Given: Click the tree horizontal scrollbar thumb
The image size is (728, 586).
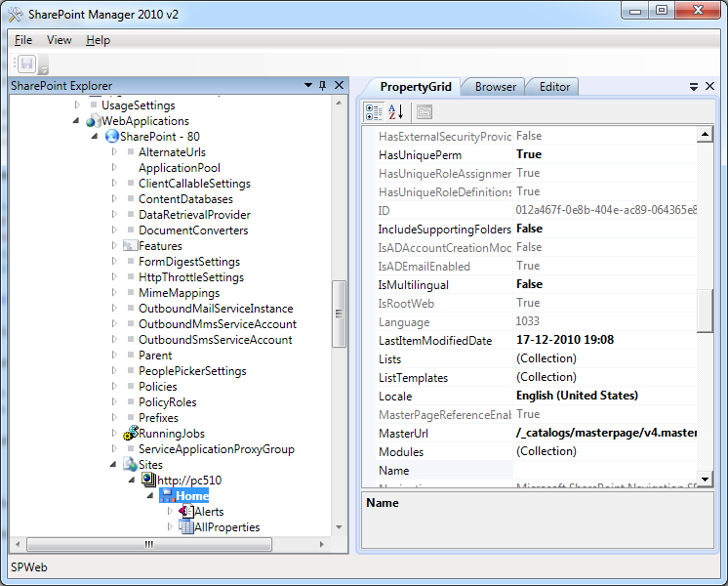Looking at the screenshot, I should pos(149,544).
